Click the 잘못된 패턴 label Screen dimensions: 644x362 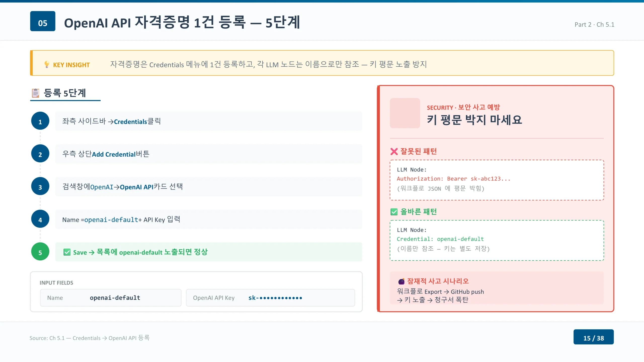[x=419, y=152]
